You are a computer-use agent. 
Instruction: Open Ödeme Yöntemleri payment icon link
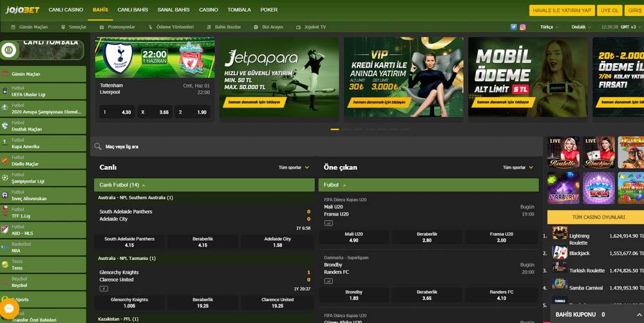(151, 27)
